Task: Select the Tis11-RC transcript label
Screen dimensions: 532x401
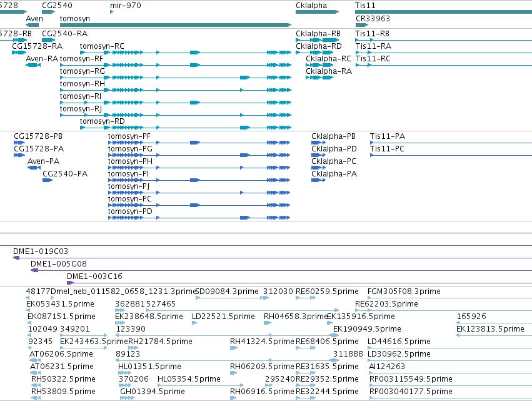Action: 373,59
